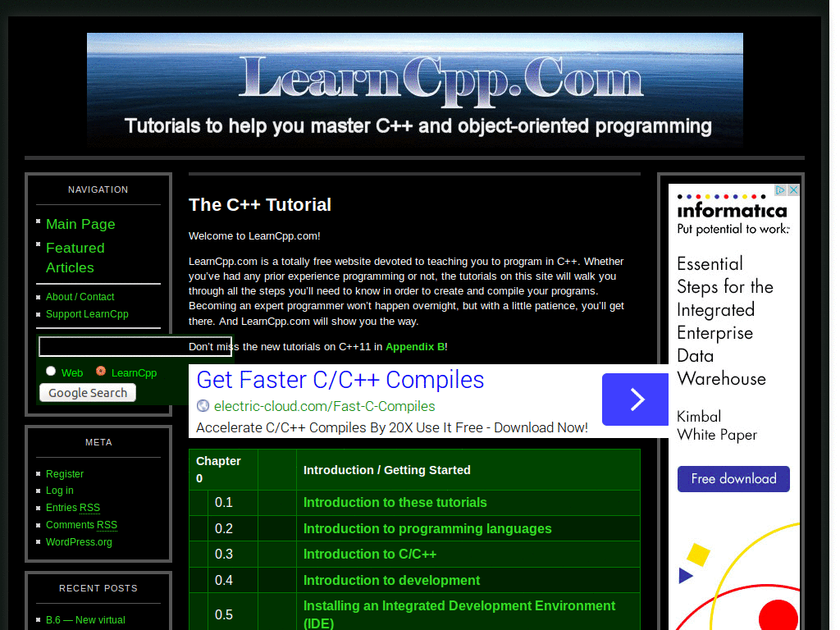The width and height of the screenshot is (840, 630).
Task: Dismiss the Informatica ad with its X icon
Action: pos(792,189)
